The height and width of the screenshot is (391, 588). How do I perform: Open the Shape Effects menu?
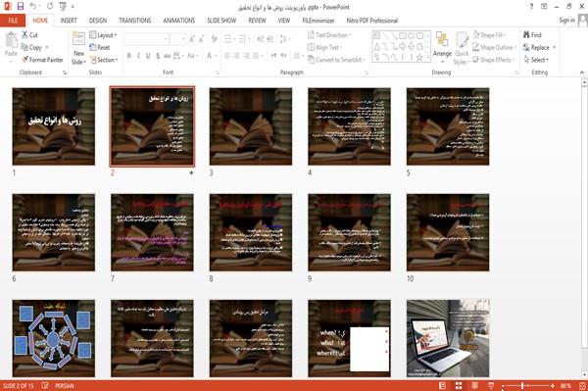coord(493,60)
